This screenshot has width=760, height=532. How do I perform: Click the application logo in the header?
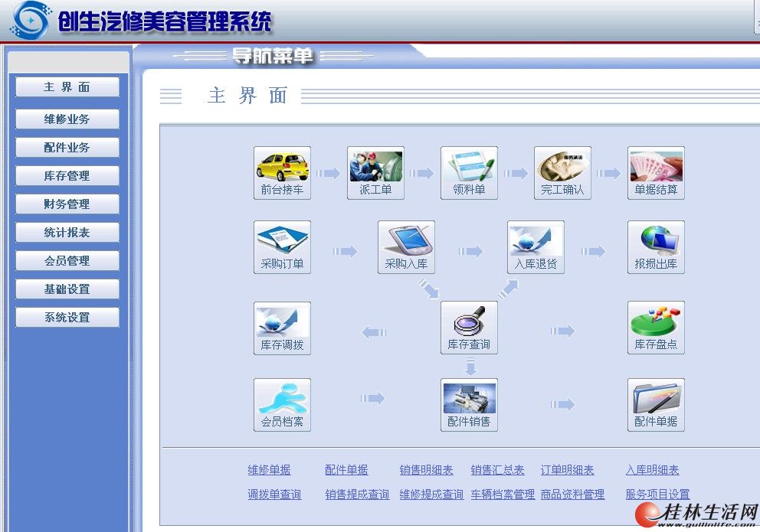[x=30, y=21]
